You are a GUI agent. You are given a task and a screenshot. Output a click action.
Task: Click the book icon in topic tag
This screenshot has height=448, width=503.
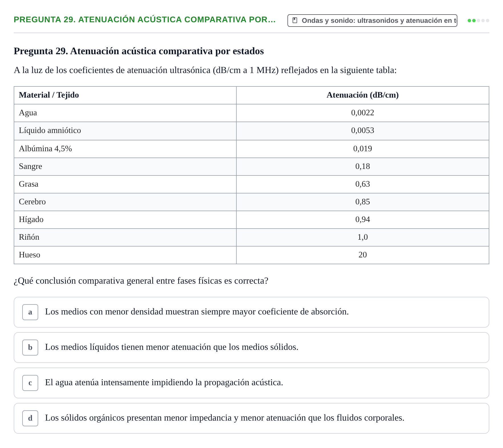coord(295,20)
